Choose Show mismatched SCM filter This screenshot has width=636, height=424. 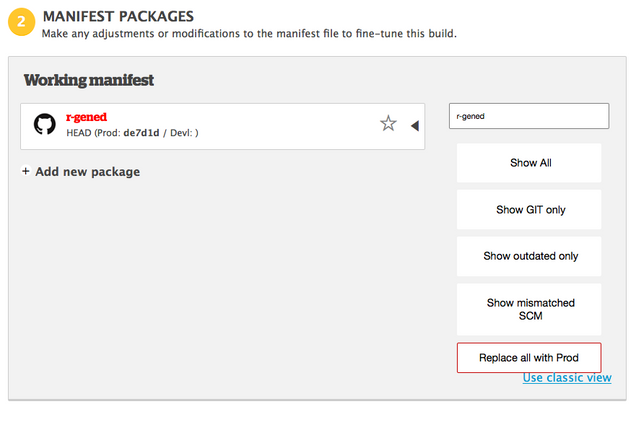tap(530, 309)
